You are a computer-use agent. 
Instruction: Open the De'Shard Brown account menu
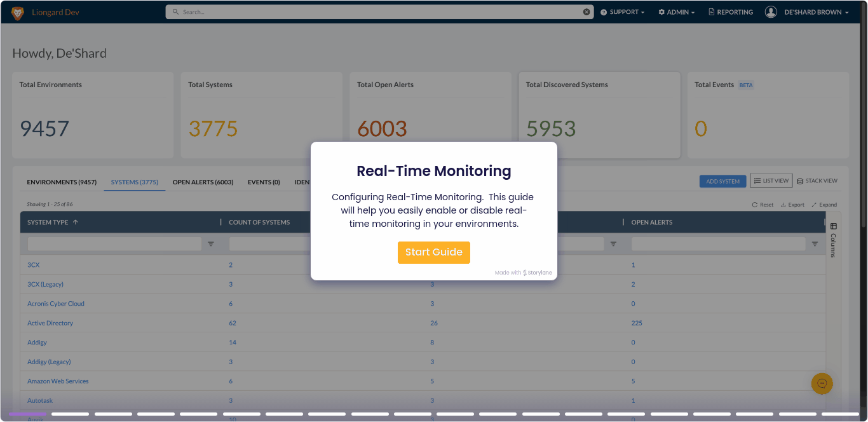(x=817, y=12)
